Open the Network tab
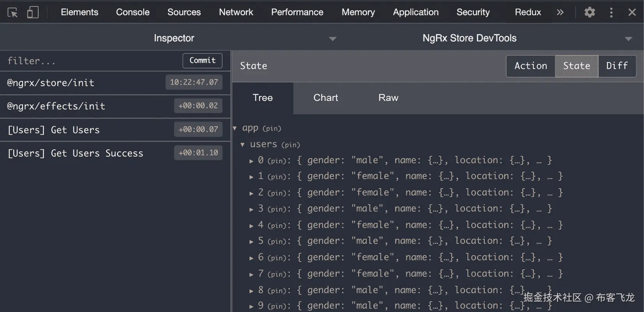This screenshot has width=644, height=312. [x=236, y=12]
